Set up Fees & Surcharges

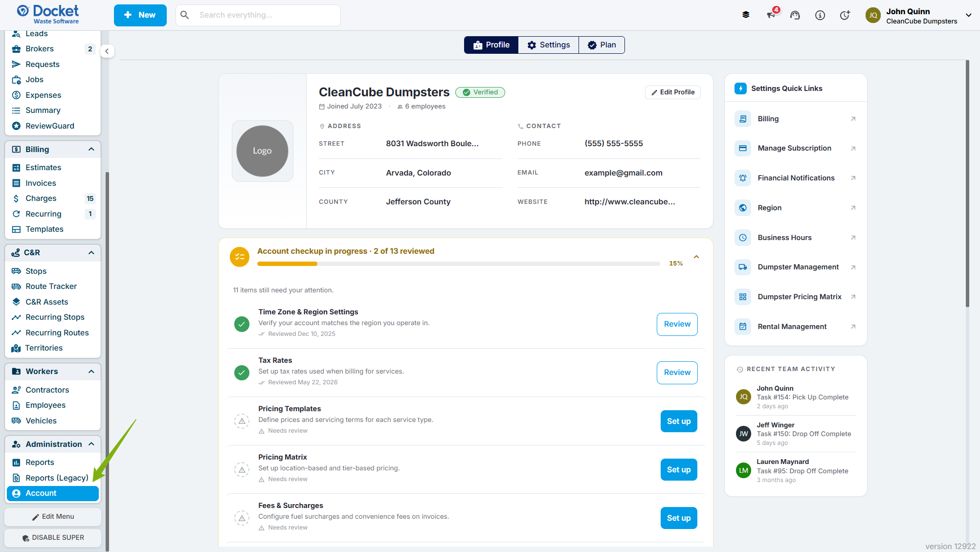[679, 518]
